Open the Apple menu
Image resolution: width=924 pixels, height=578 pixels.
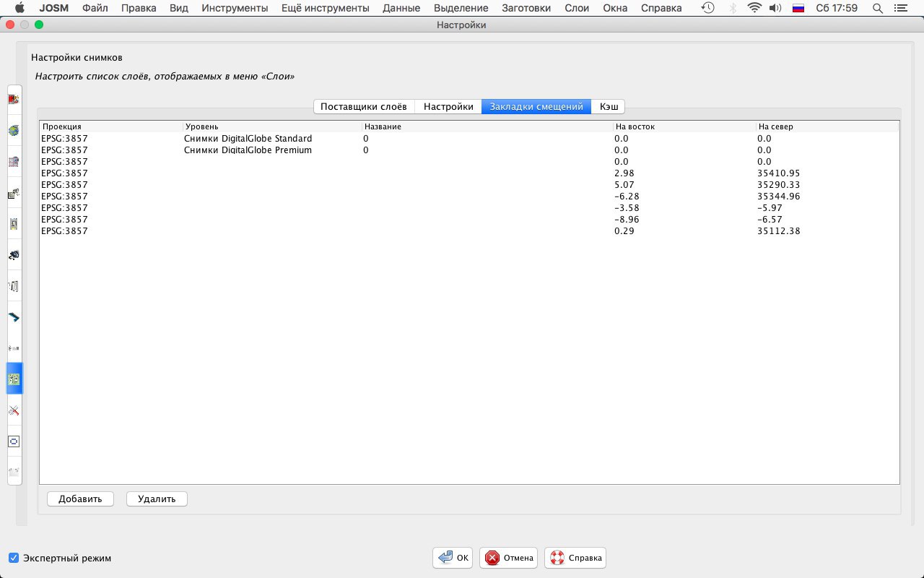19,8
